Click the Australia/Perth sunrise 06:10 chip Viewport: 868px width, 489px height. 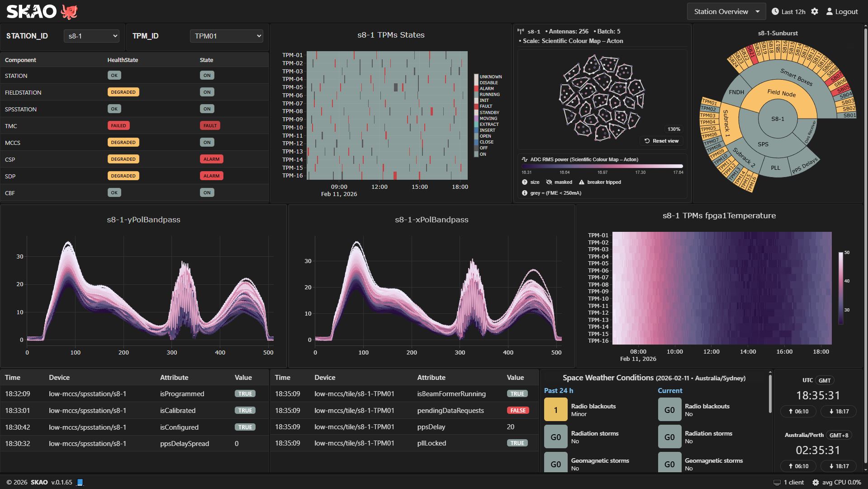pos(798,466)
